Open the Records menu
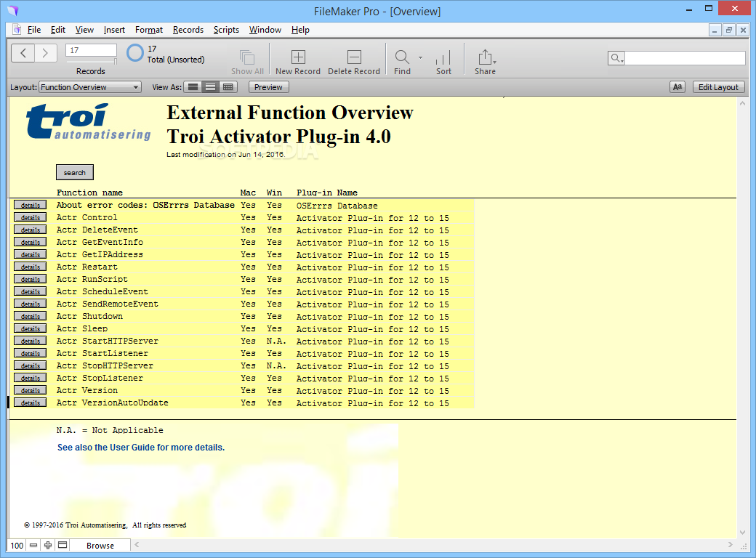 pos(188,30)
